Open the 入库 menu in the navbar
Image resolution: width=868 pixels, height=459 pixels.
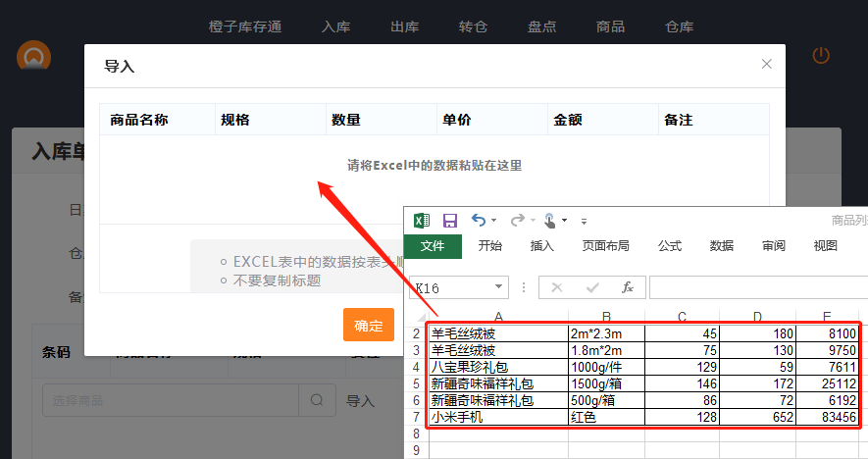point(335,26)
